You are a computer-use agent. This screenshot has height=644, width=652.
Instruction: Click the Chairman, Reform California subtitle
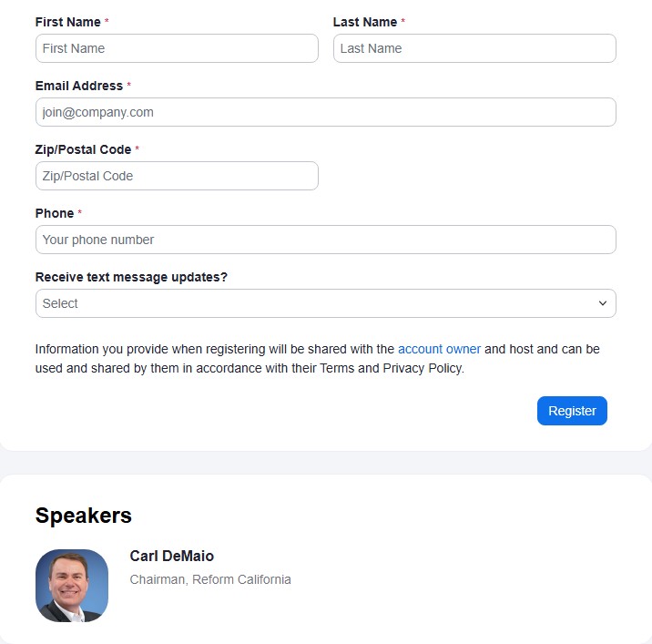coord(210,579)
